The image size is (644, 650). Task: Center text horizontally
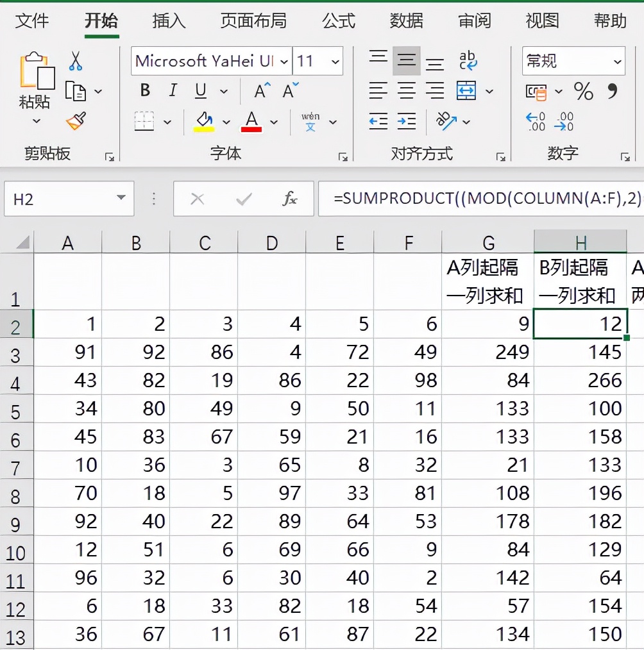point(407,90)
